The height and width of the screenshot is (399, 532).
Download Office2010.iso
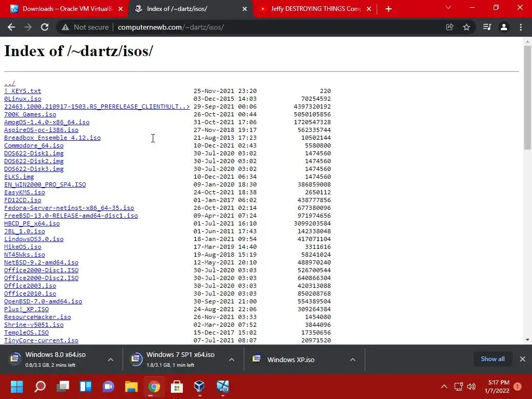30,294
